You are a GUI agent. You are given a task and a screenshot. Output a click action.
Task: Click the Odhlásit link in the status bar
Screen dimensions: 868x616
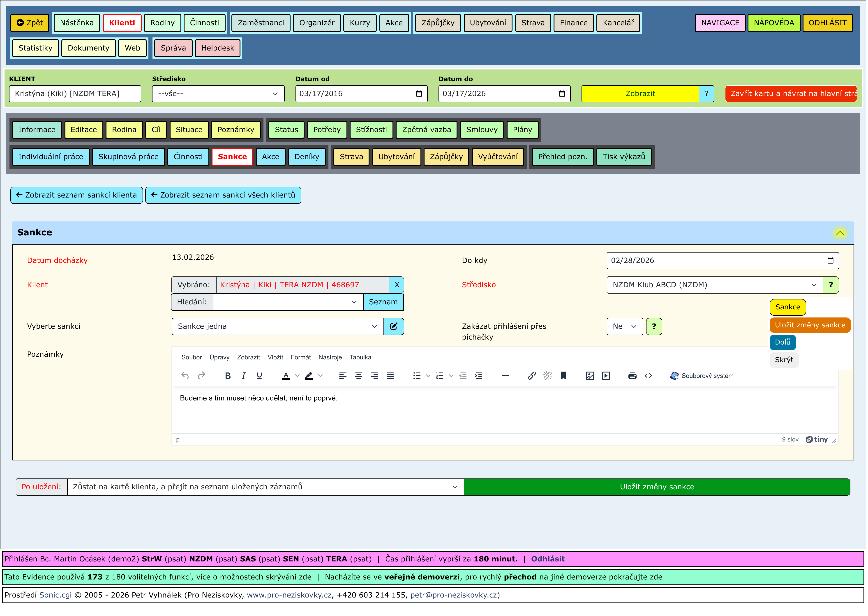(548, 559)
